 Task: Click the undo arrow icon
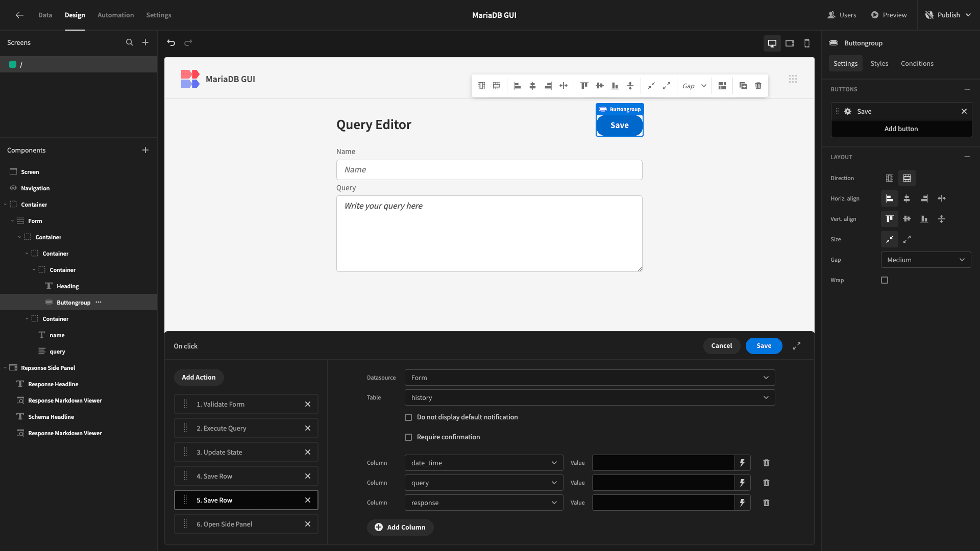coord(171,43)
